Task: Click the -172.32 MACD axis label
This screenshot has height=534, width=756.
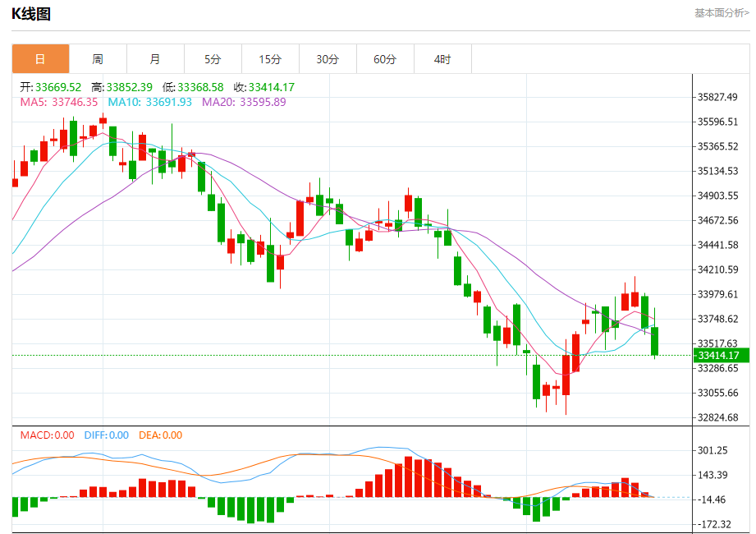Action: coord(714,524)
